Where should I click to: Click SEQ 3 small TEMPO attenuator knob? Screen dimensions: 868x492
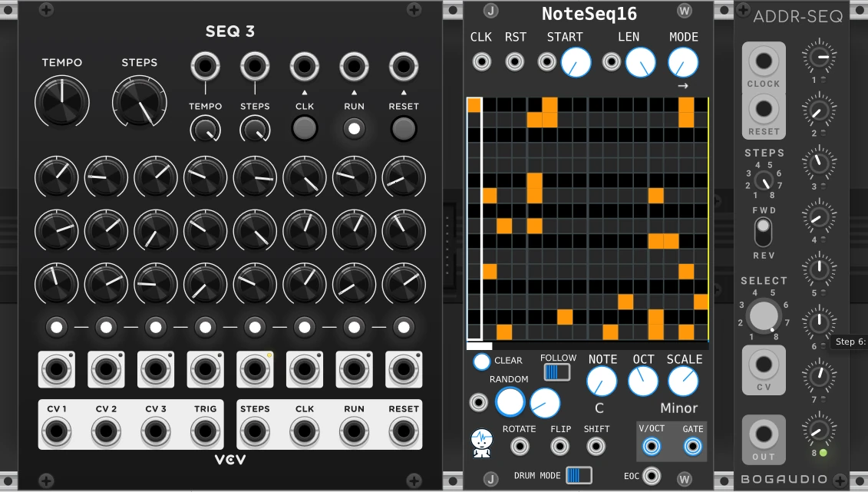206,130
